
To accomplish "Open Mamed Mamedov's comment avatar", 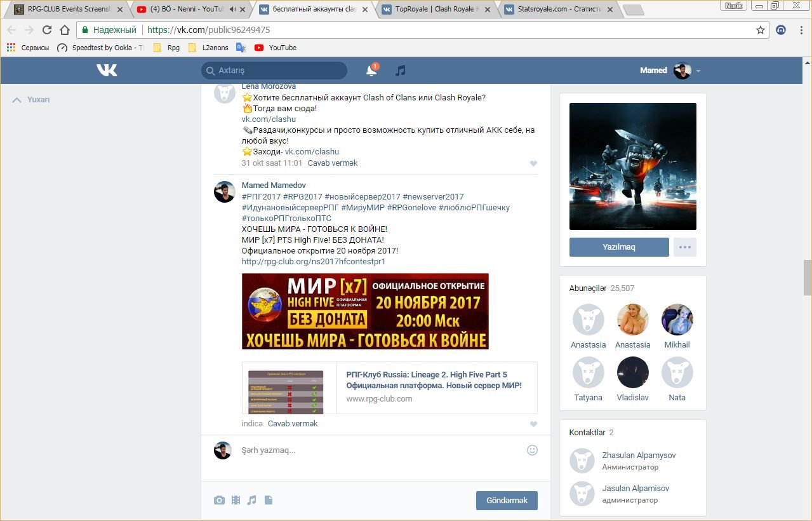I will 225,192.
